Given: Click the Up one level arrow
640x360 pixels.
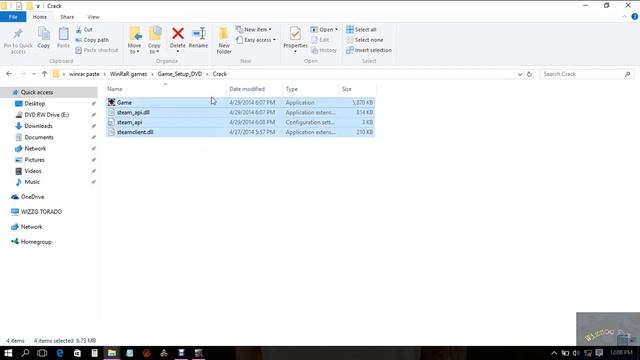Looking at the screenshot, I should [x=44, y=74].
